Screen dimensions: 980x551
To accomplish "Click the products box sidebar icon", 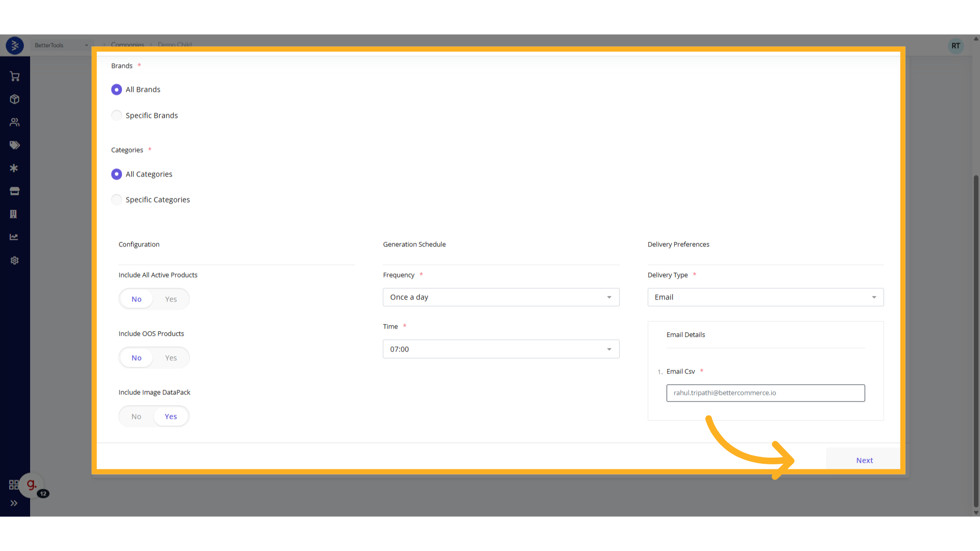I will (x=14, y=99).
